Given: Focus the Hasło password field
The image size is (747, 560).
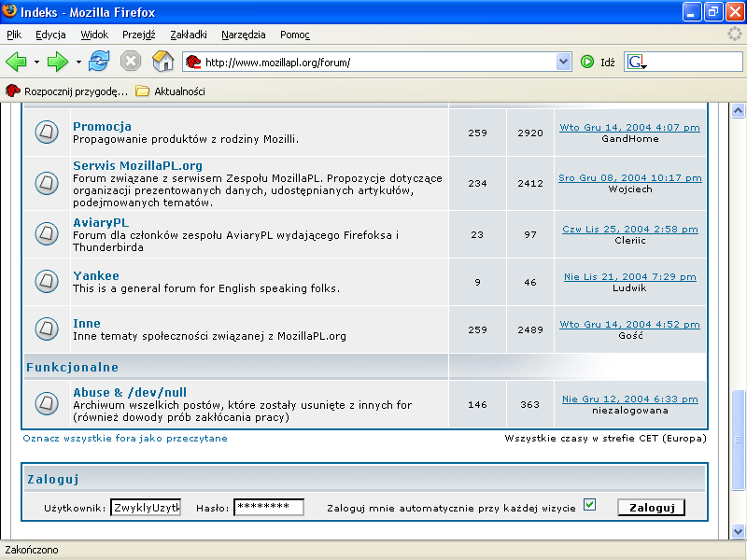Looking at the screenshot, I should click(269, 508).
